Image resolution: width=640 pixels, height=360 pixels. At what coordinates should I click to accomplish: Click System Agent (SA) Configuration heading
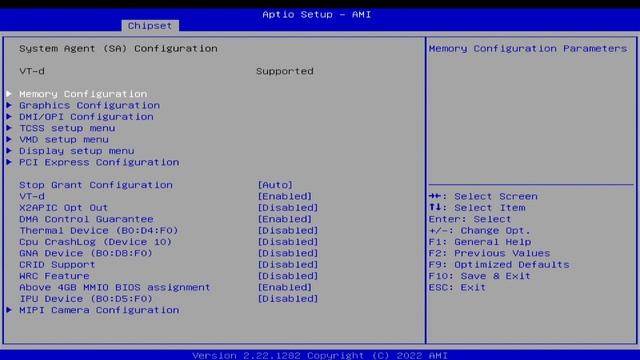118,49
